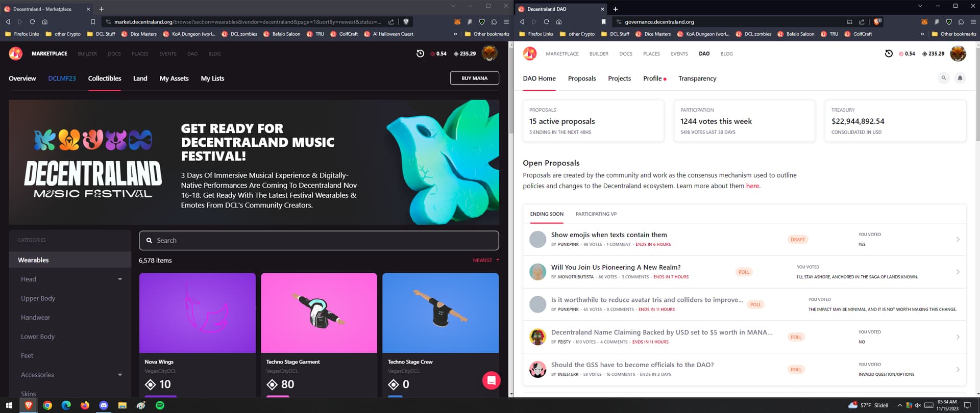The height and width of the screenshot is (413, 980).
Task: Select the Ending Soon tab
Action: click(x=547, y=214)
